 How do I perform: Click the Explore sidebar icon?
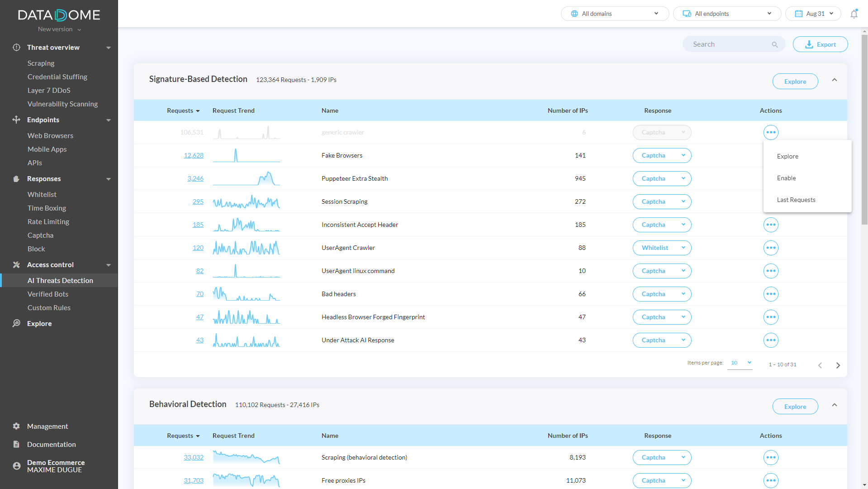click(16, 323)
